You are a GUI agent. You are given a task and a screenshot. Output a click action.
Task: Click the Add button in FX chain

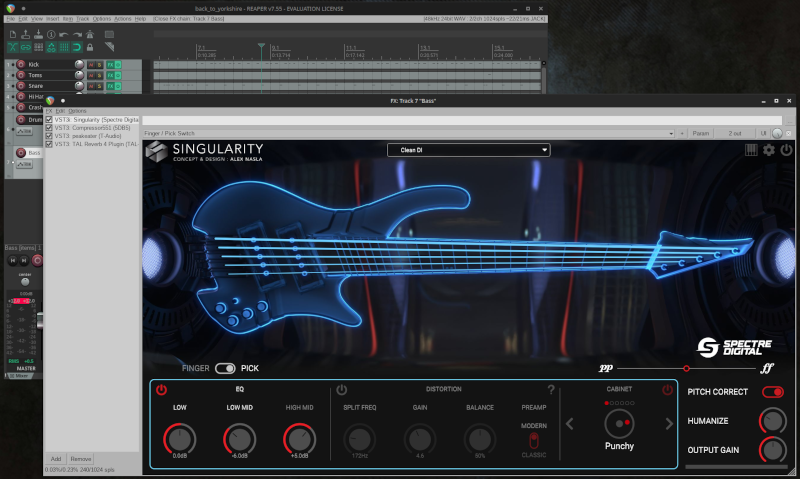pyautogui.click(x=56, y=459)
